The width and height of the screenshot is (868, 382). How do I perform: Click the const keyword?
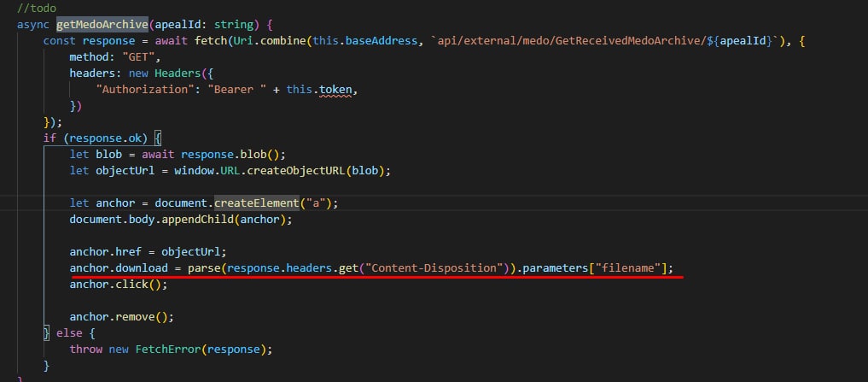(x=59, y=41)
